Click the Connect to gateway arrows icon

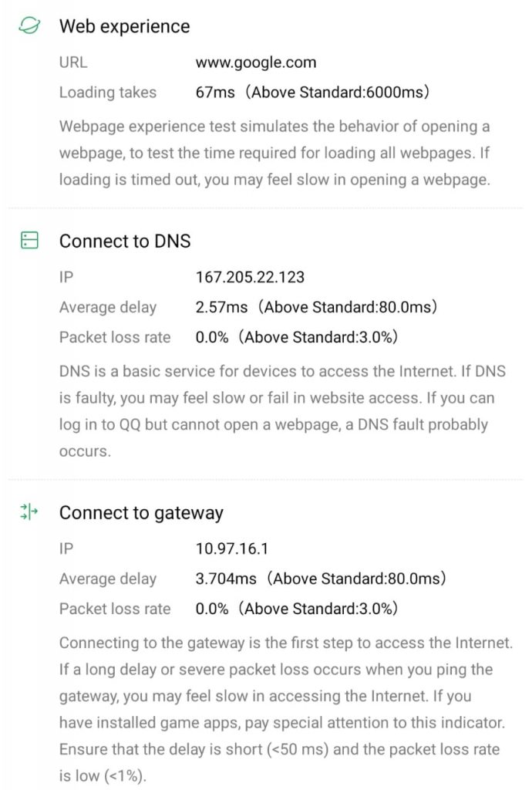29,513
